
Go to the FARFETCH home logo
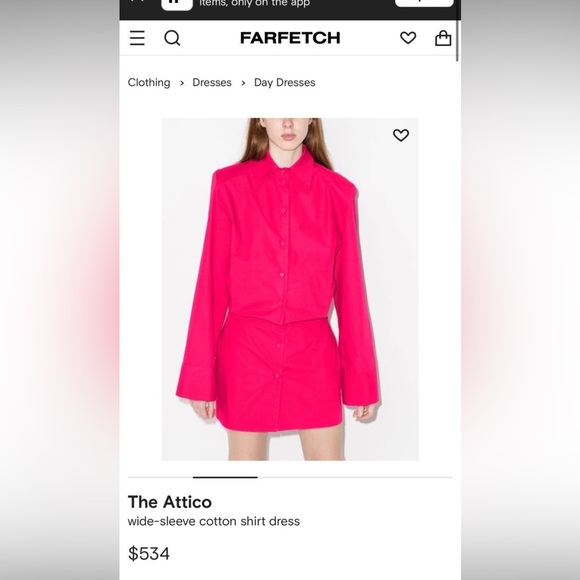[290, 38]
